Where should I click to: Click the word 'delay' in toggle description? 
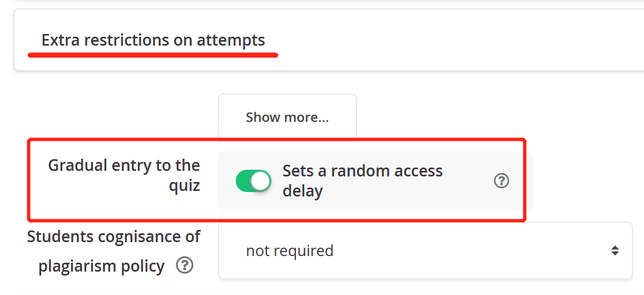303,191
